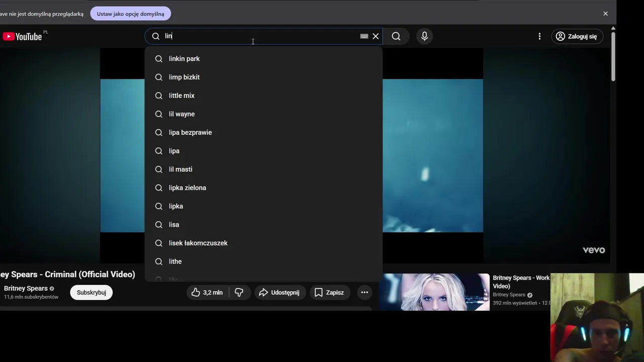Pick the 'lisek łakomczuszek' suggestion

pos(264,243)
